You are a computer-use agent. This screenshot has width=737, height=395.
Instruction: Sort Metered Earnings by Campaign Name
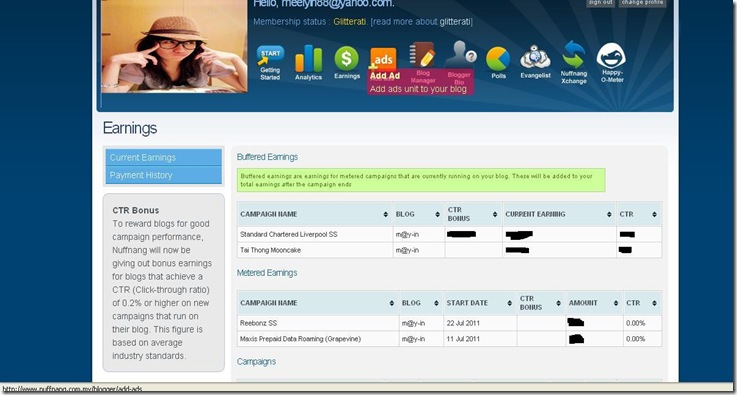tap(318, 303)
